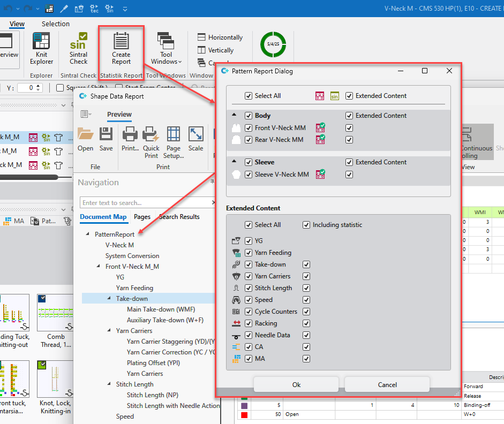Viewport: 504px width, 424px height.
Task: Switch to the Pages tab
Action: [x=142, y=217]
